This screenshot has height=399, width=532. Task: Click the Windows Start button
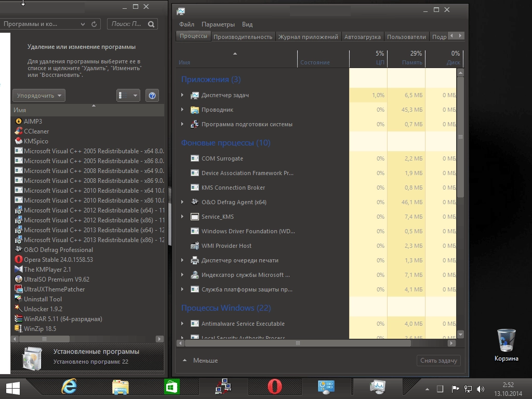tap(13, 388)
